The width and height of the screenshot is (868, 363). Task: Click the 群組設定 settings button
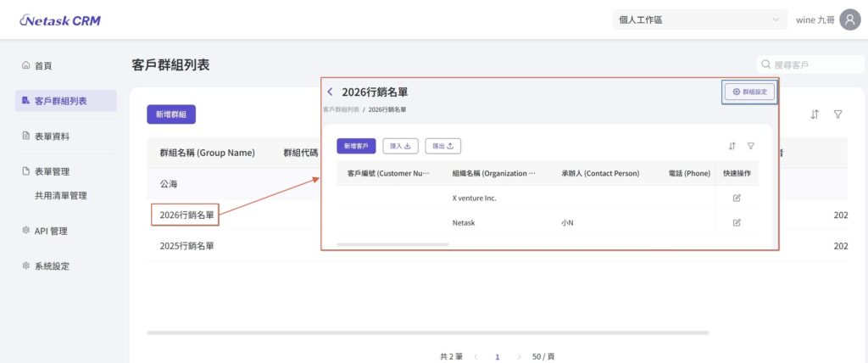tap(749, 92)
